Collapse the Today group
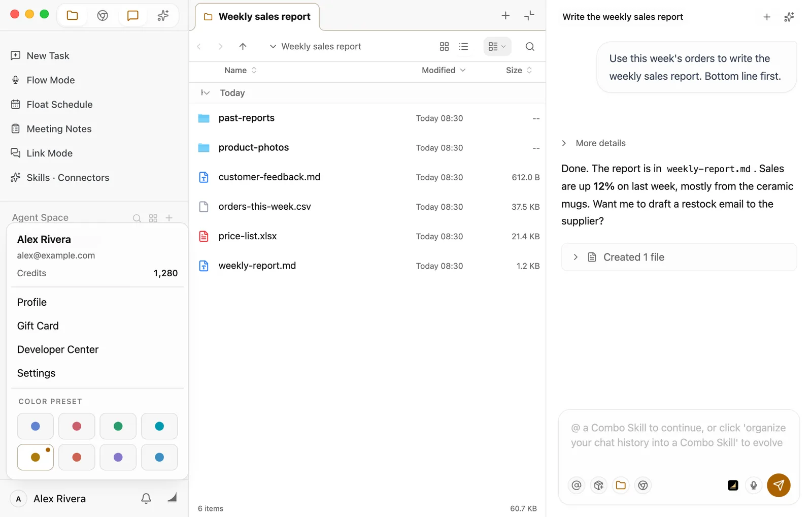Screen dimensions: 812x517 pyautogui.click(x=205, y=93)
